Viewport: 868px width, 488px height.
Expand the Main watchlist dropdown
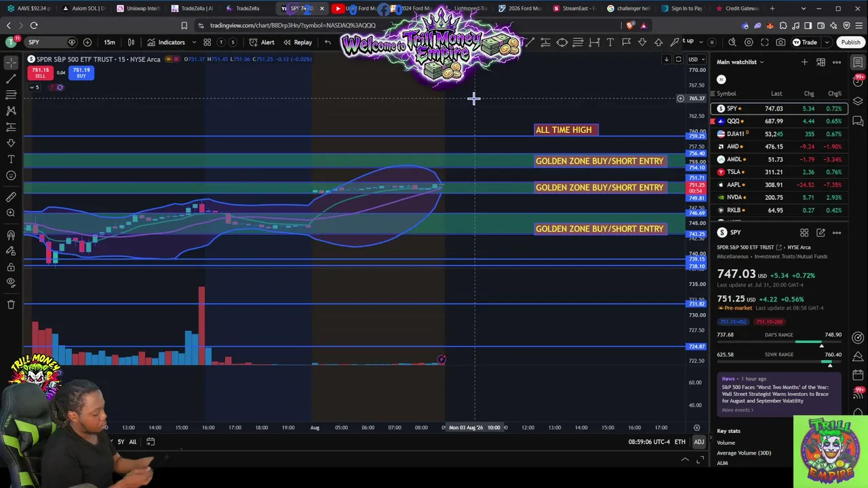tap(741, 62)
